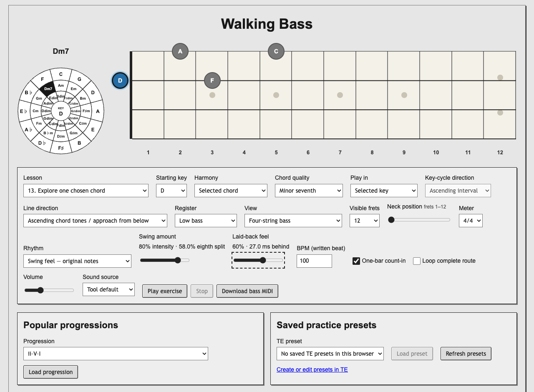Click the Refresh presets button

tap(466, 354)
